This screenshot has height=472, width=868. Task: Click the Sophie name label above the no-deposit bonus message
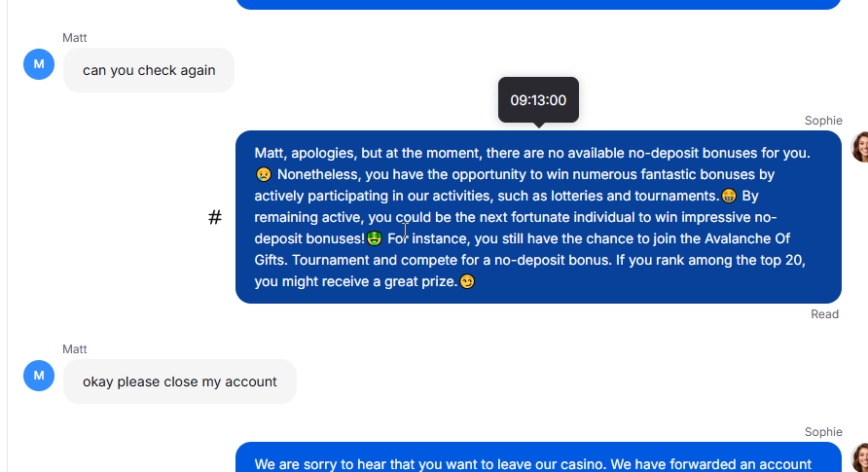[823, 121]
